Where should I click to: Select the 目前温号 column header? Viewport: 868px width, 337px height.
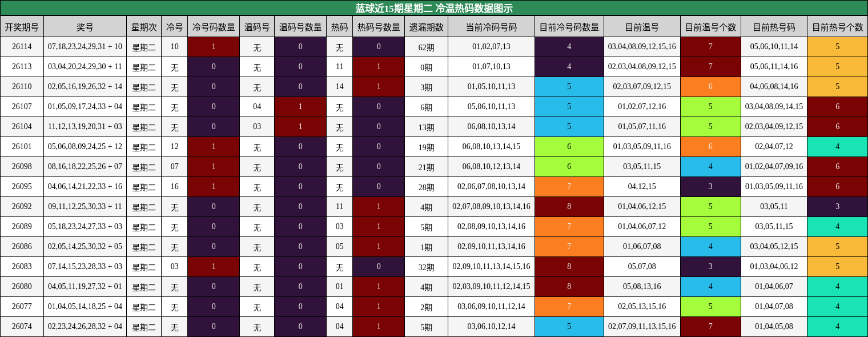pyautogui.click(x=642, y=26)
